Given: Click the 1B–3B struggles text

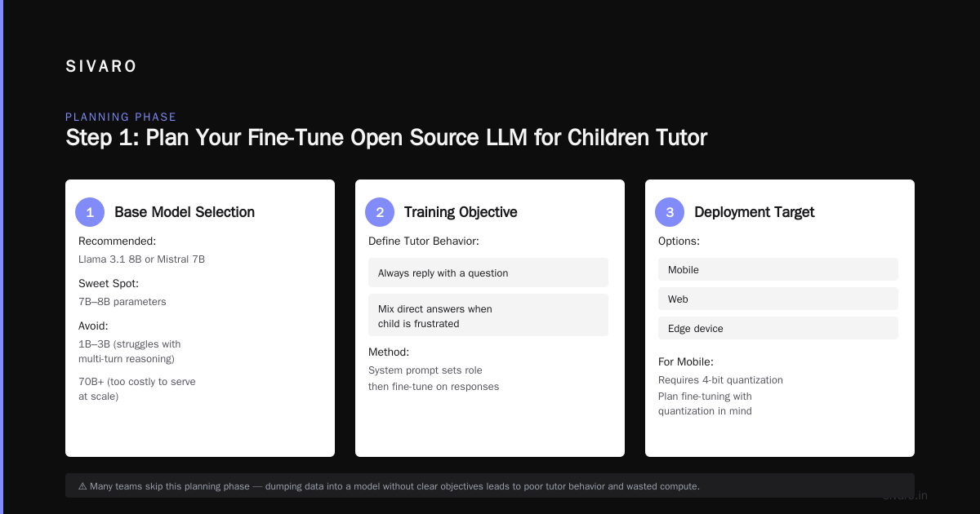Looking at the screenshot, I should tap(130, 352).
